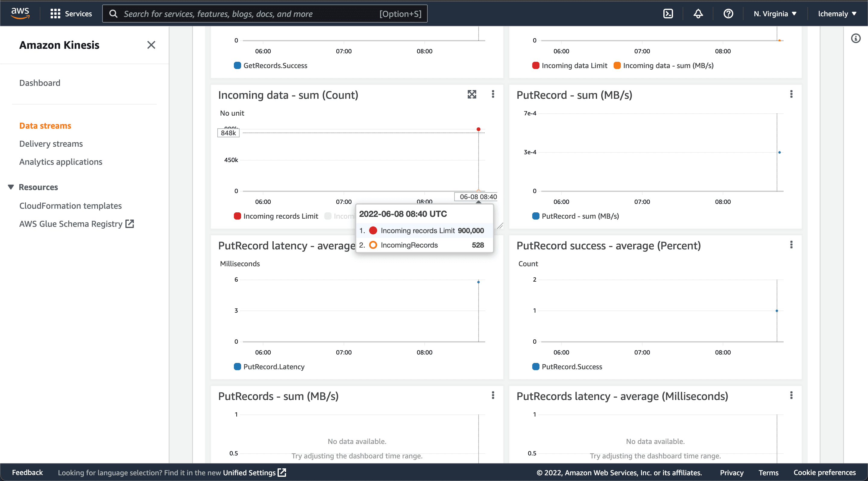Click the Dashboard menu item
Image resolution: width=868 pixels, height=481 pixels.
[x=40, y=82]
